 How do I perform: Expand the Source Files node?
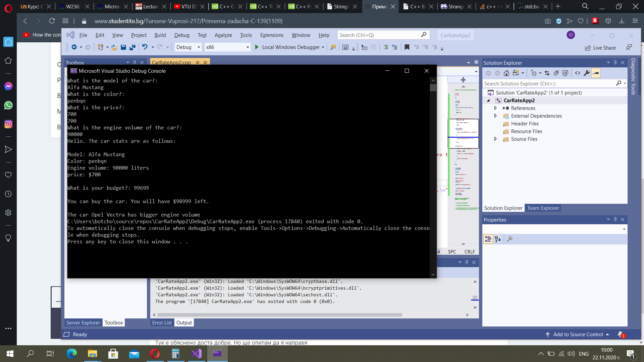tap(495, 139)
